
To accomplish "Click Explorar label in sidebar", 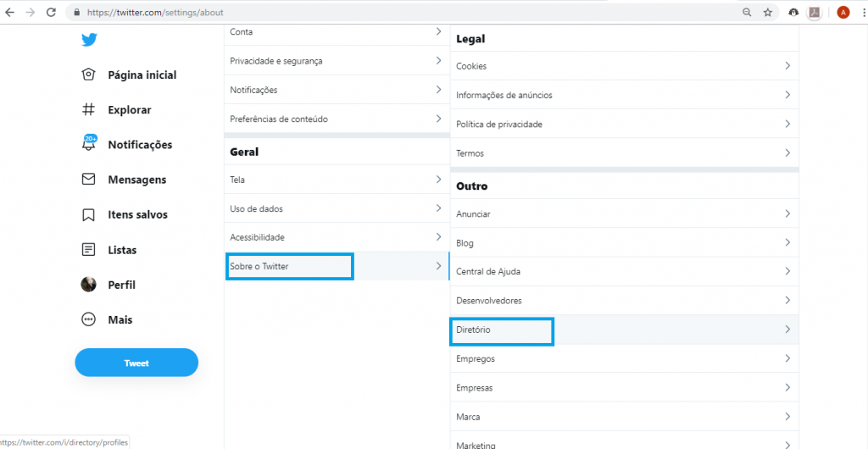I will [130, 110].
